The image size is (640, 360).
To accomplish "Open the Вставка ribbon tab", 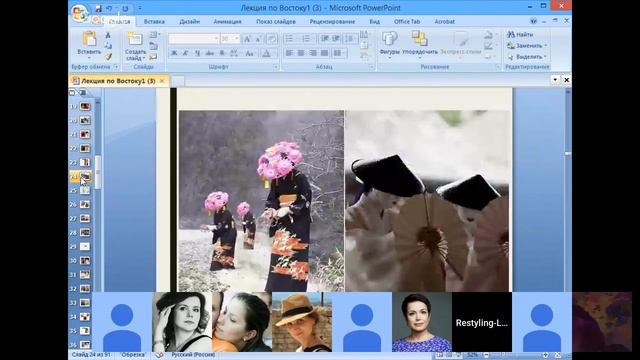I will (x=154, y=21).
